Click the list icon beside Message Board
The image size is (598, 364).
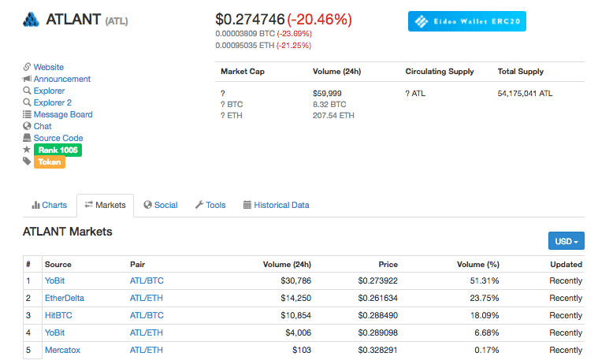(27, 114)
